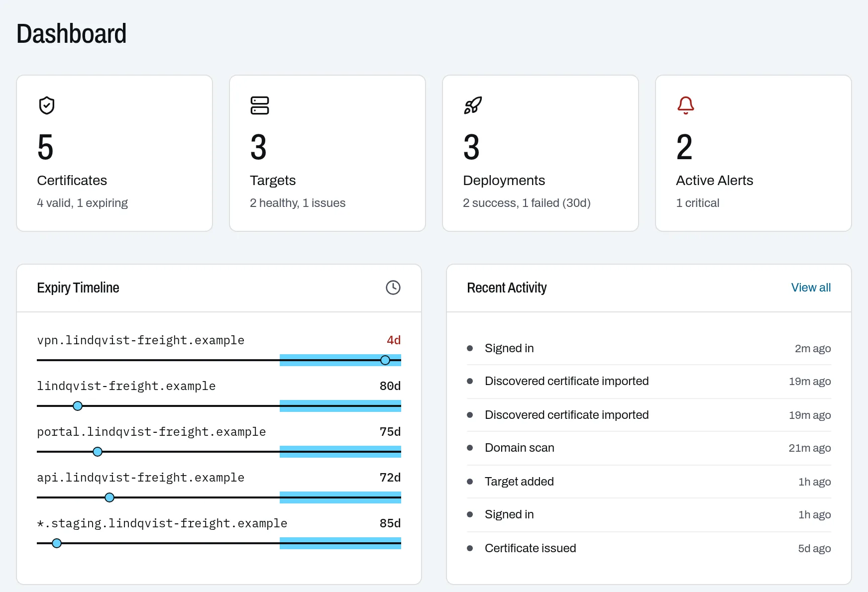Click the Recent Activity heading
The height and width of the screenshot is (592, 868).
[x=507, y=288]
